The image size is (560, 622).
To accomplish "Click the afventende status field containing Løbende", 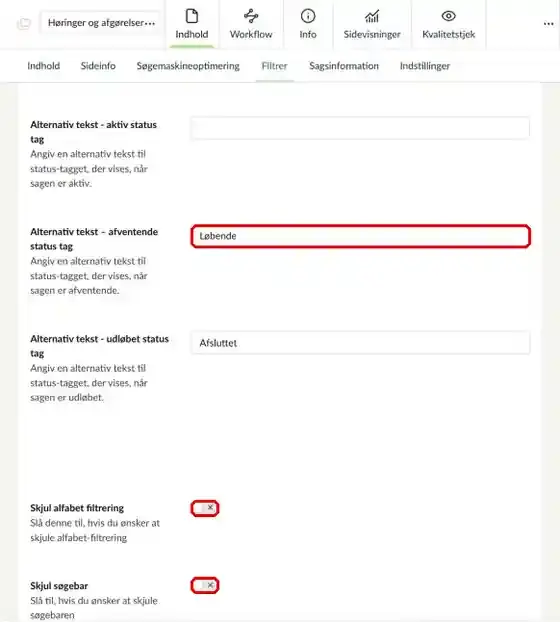I will 360,236.
